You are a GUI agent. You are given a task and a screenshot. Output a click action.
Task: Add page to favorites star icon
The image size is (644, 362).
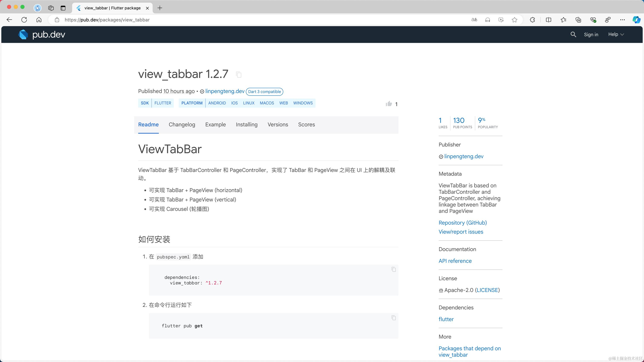(514, 20)
